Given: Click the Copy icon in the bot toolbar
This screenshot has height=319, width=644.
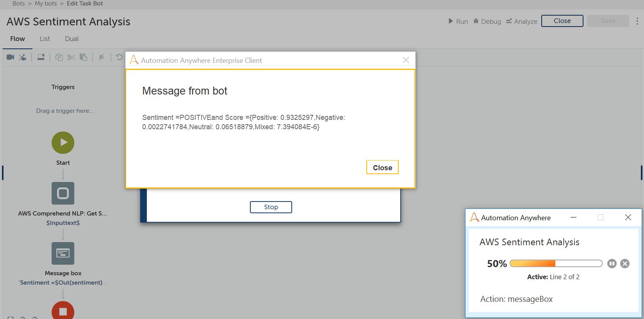Looking at the screenshot, I should click(x=59, y=57).
